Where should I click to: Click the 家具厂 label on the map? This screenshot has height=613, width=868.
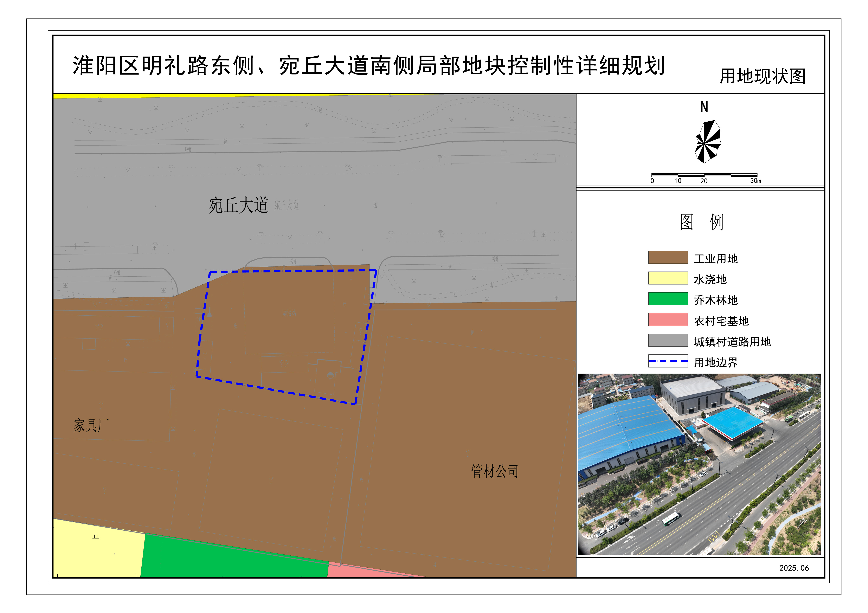pos(91,426)
